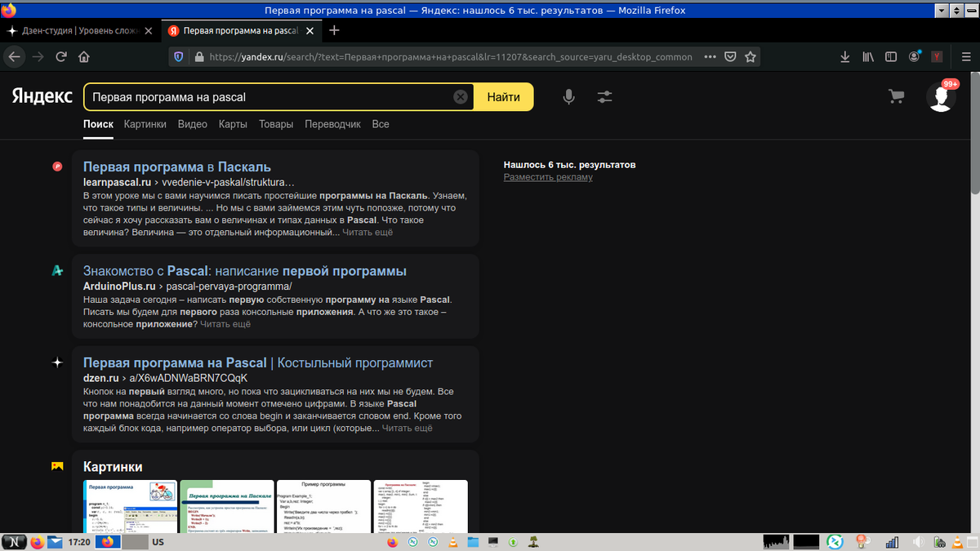Start voice search with microphone icon

[569, 96]
